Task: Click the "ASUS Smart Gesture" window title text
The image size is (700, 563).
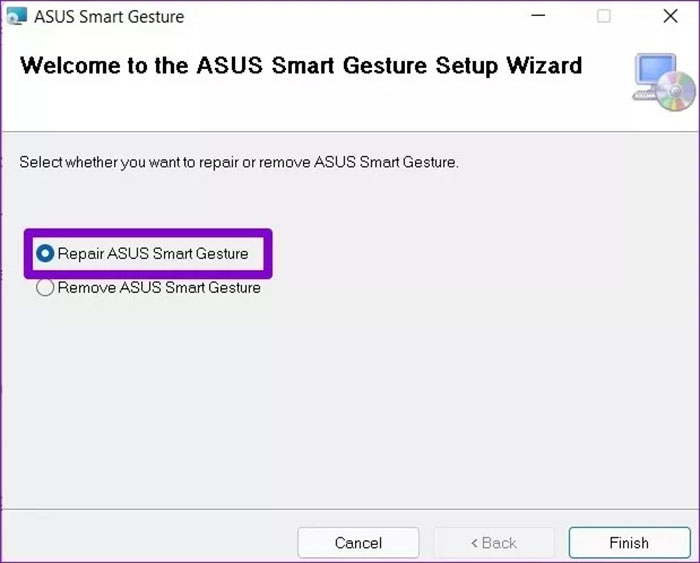Action: (x=109, y=17)
